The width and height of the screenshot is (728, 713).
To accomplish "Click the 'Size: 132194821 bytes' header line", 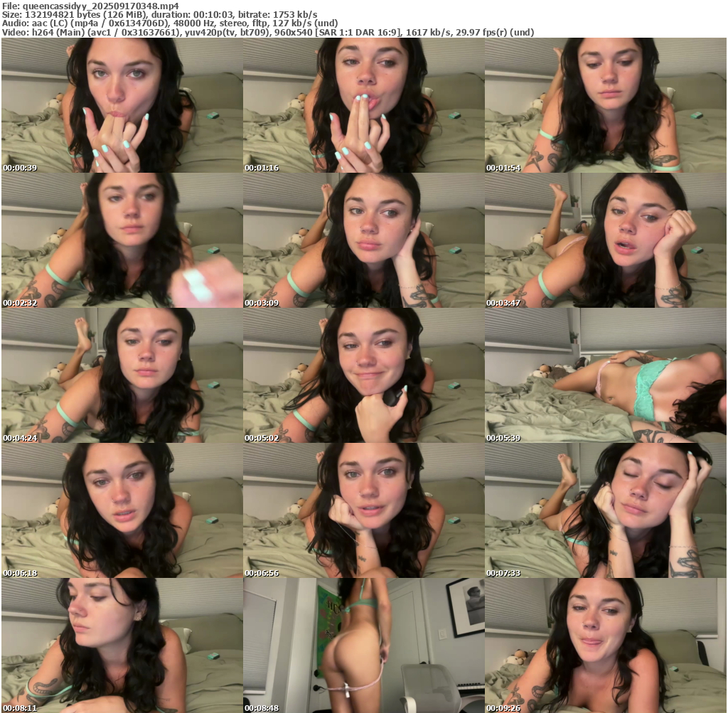I will 160,15.
